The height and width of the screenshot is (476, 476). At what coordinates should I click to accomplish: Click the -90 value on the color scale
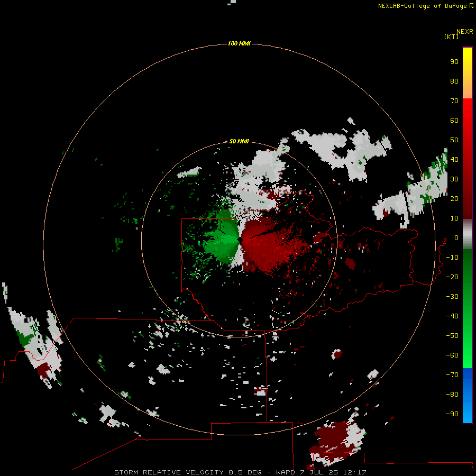[x=452, y=414]
